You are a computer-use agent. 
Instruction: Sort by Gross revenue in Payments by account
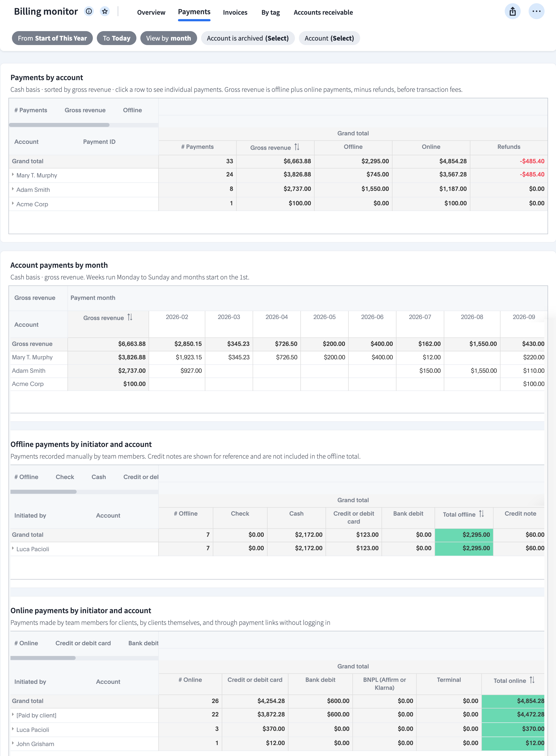(x=296, y=147)
